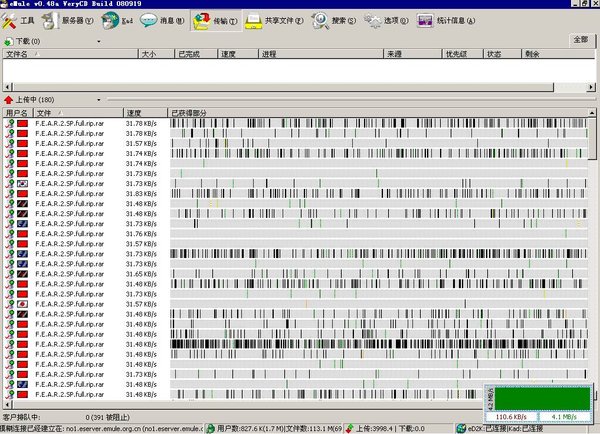Viewport: 600px width, 434px height.
Task: Sort uploads by the 用户名 column header
Action: point(18,113)
